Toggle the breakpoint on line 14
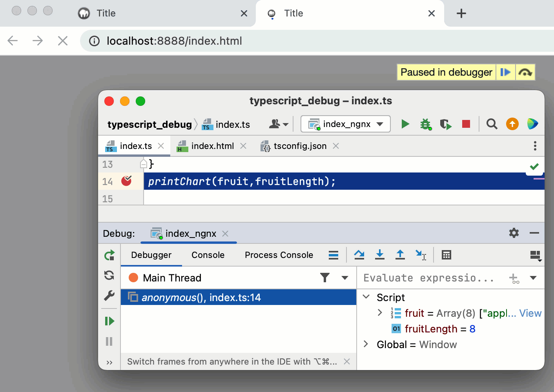The image size is (554, 392). click(126, 181)
